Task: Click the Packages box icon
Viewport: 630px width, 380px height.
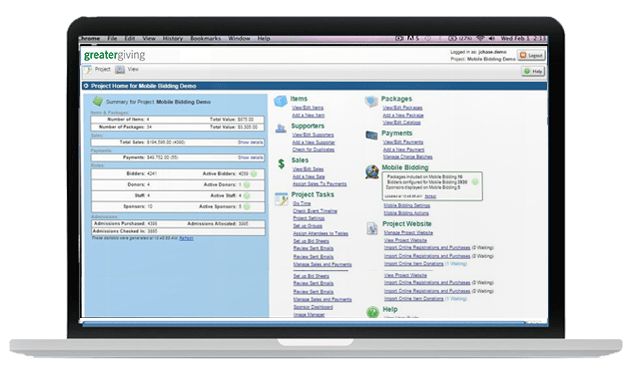Action: 372,101
